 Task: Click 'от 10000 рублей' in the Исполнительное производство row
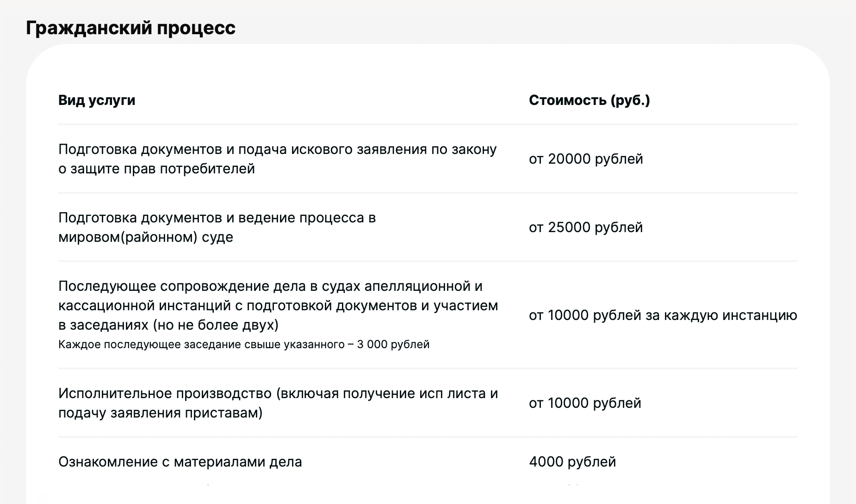tap(585, 403)
